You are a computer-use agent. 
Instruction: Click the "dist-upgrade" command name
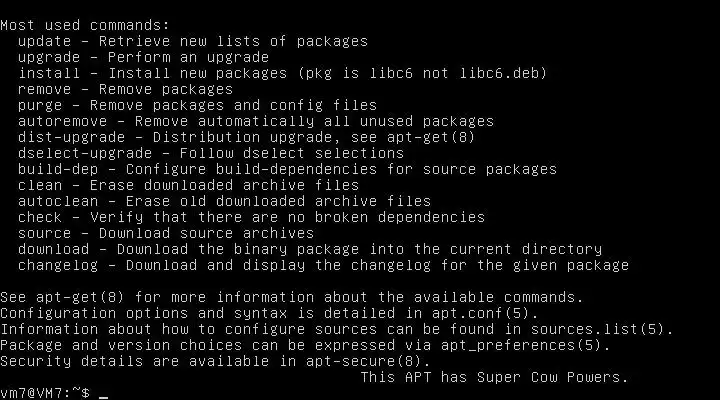(x=71, y=137)
